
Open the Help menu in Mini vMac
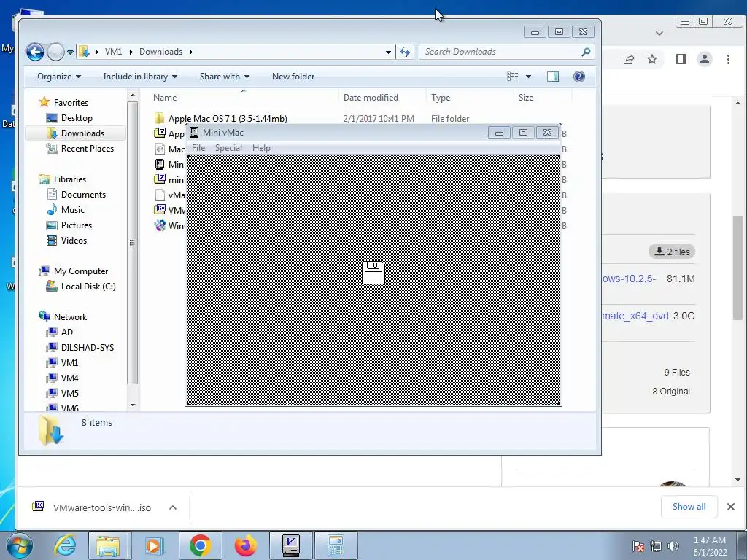(261, 147)
